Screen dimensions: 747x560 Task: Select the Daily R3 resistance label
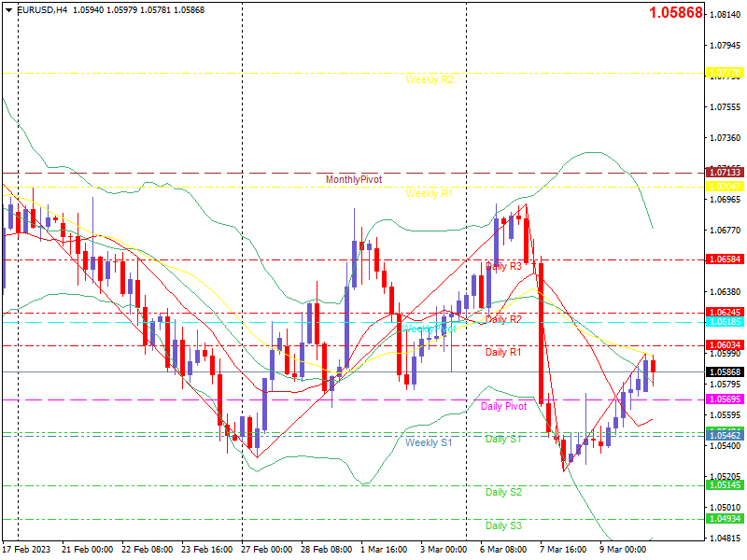503,266
